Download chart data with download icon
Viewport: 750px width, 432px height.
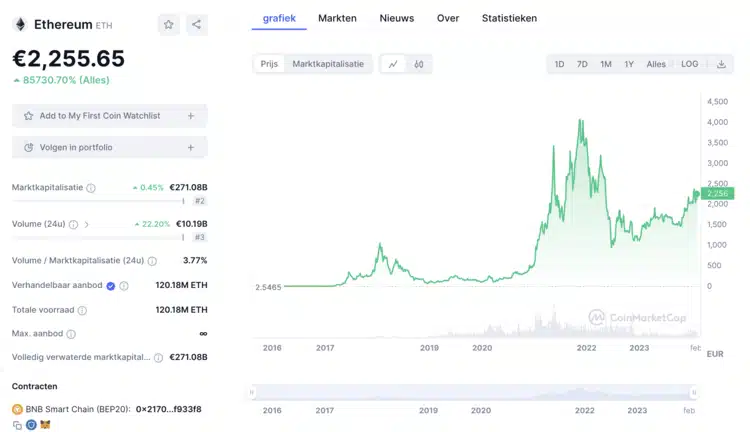721,64
